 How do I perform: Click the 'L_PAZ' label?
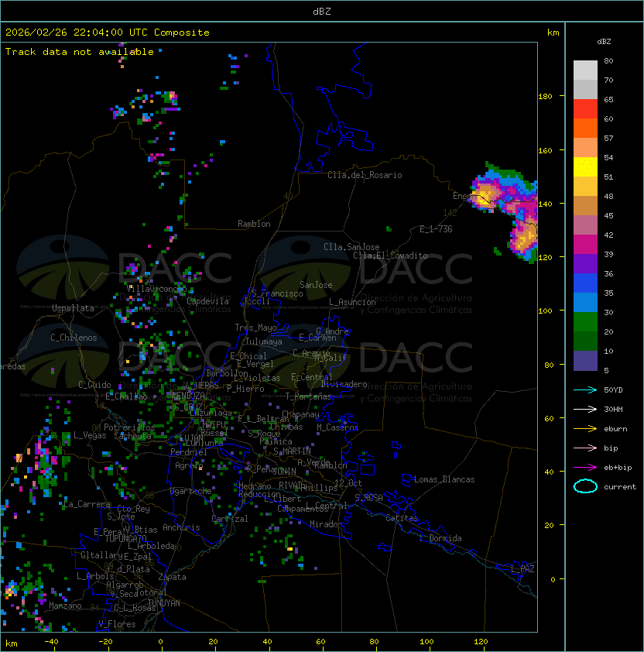(522, 569)
